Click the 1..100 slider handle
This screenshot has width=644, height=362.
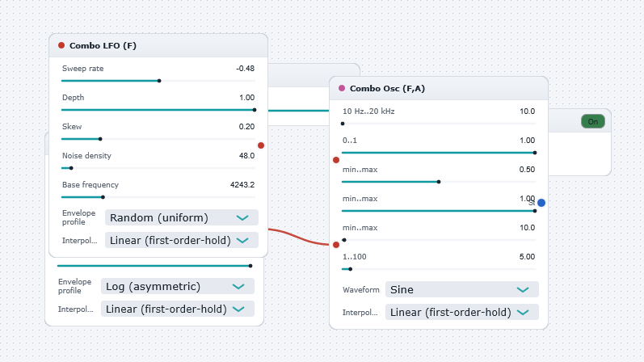[x=351, y=269]
